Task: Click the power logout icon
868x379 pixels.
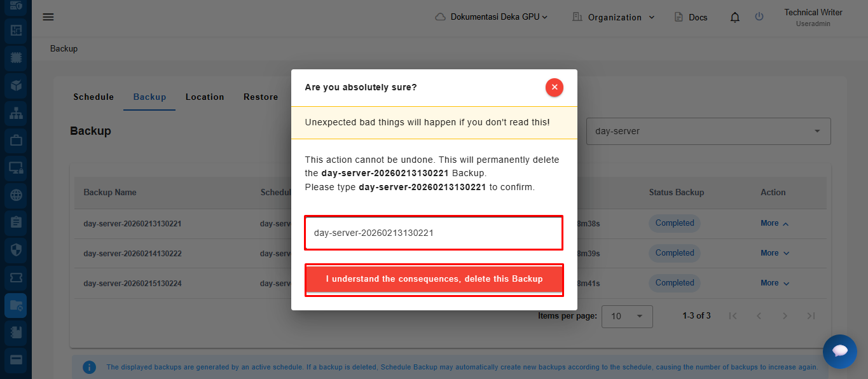Action: pos(759,17)
